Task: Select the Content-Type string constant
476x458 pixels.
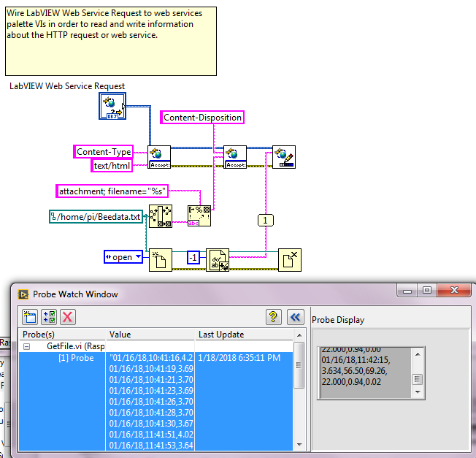Action: click(103, 151)
